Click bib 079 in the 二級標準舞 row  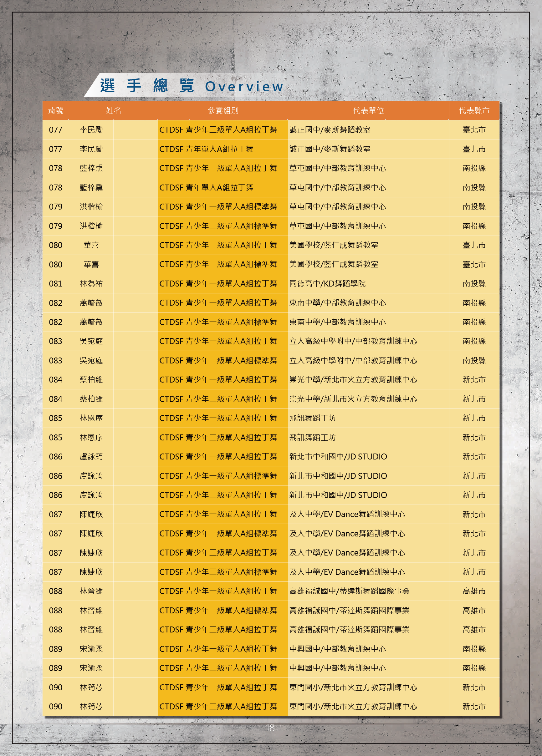(x=56, y=226)
